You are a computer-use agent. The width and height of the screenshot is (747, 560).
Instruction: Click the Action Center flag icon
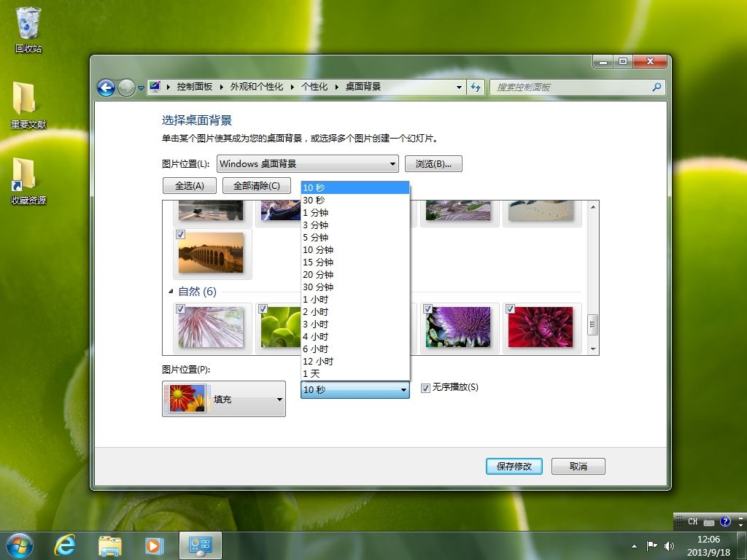(x=651, y=545)
